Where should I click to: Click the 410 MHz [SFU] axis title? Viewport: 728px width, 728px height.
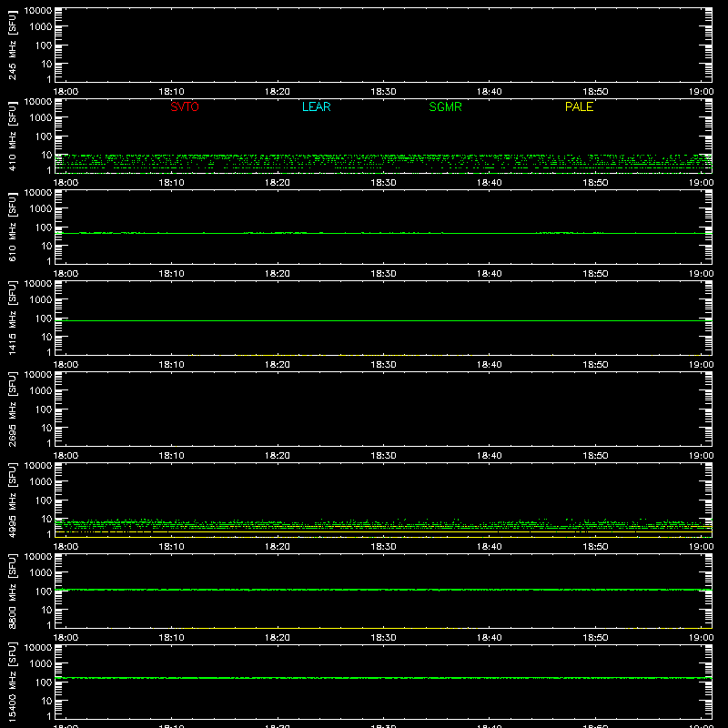click(13, 136)
